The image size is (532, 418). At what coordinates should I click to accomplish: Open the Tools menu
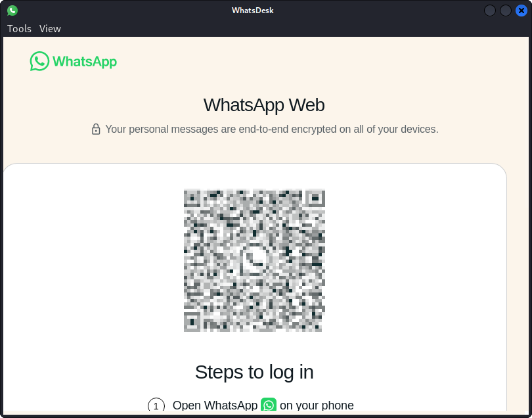[x=19, y=28]
